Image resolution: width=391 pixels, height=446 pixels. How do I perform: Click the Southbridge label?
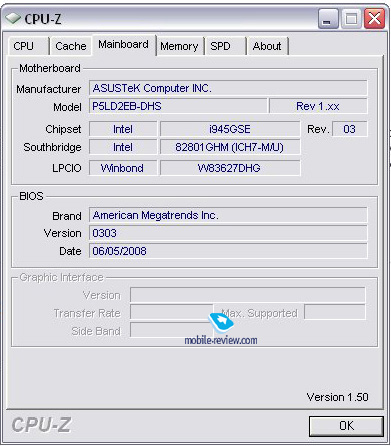coord(52,147)
